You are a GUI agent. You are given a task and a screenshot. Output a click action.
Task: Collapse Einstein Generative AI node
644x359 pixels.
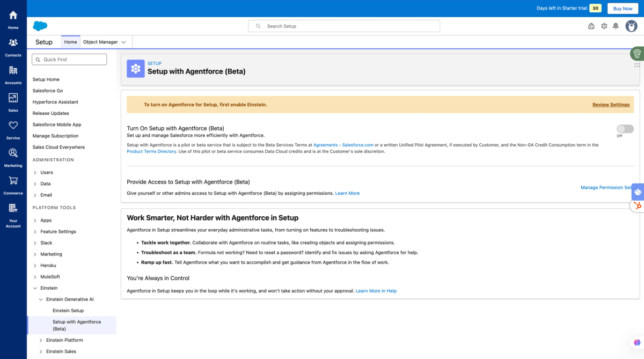pos(41,299)
